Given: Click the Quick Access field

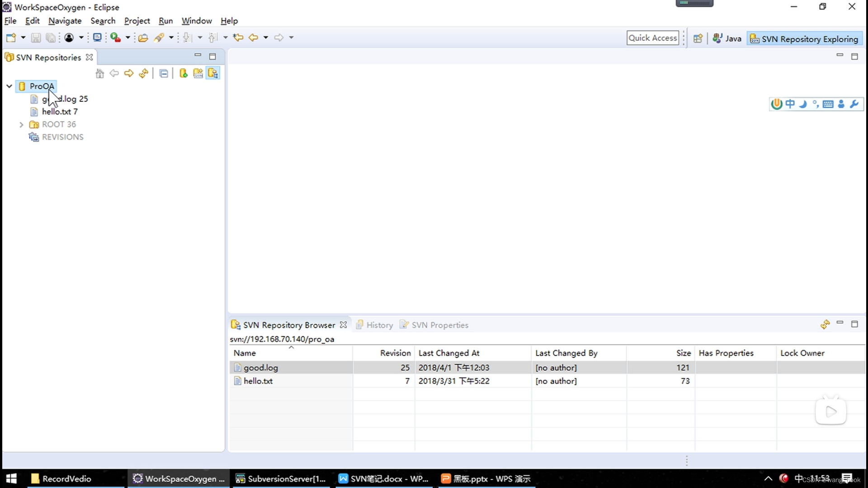Looking at the screenshot, I should pyautogui.click(x=653, y=38).
